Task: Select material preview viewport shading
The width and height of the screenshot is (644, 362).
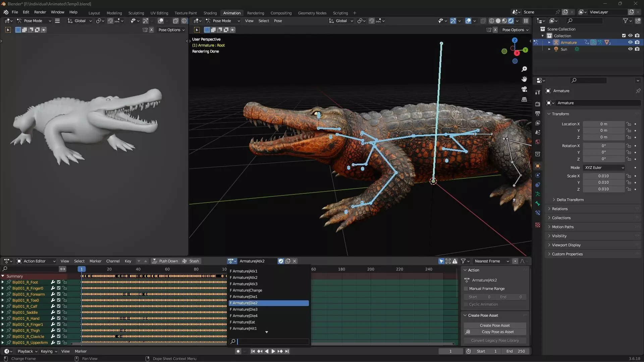Action: tap(504, 21)
